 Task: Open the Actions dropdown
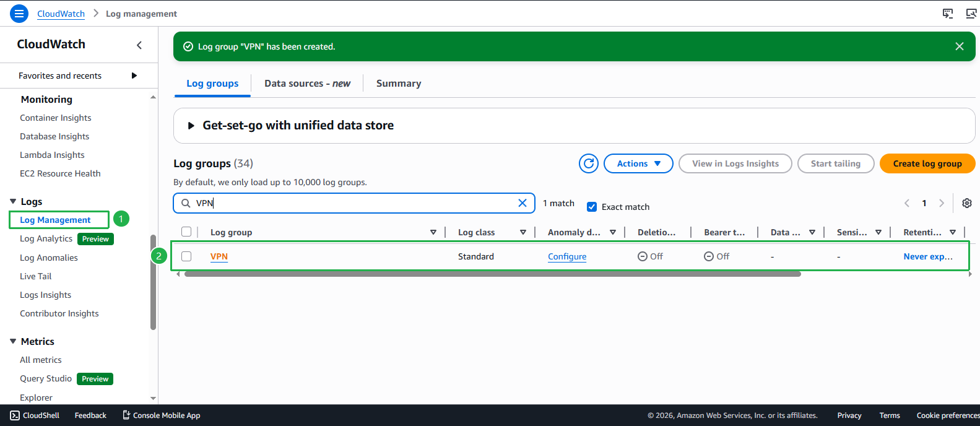[x=638, y=163]
